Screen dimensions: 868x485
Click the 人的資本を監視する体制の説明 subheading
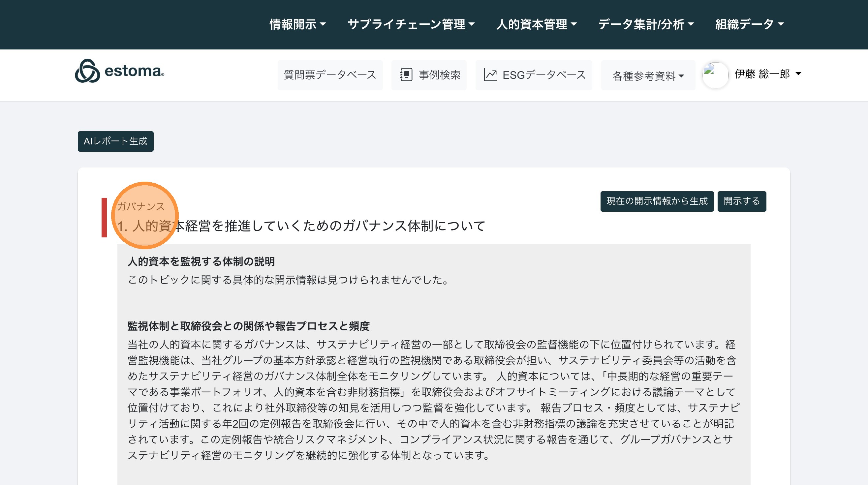click(201, 261)
